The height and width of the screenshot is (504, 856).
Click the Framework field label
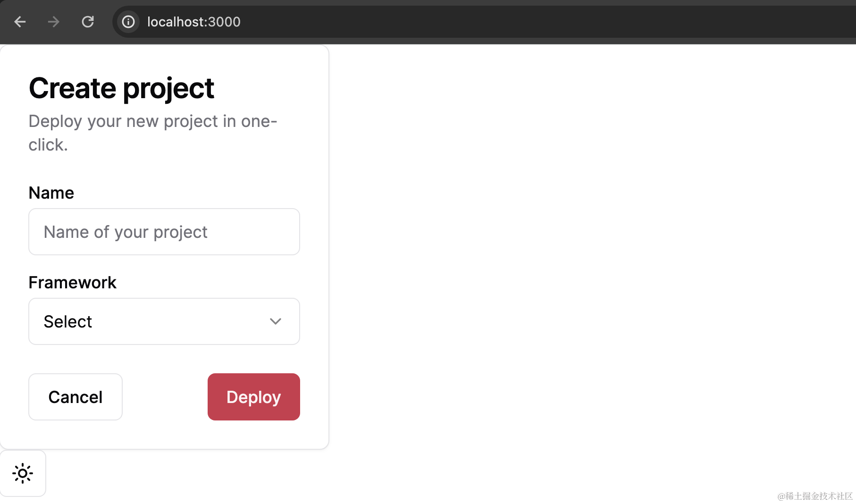pos(73,283)
